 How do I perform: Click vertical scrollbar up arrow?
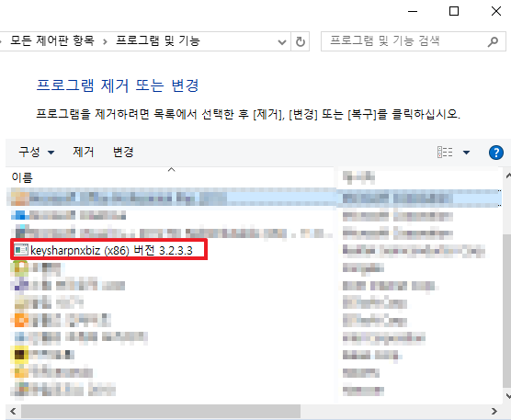pos(507,176)
